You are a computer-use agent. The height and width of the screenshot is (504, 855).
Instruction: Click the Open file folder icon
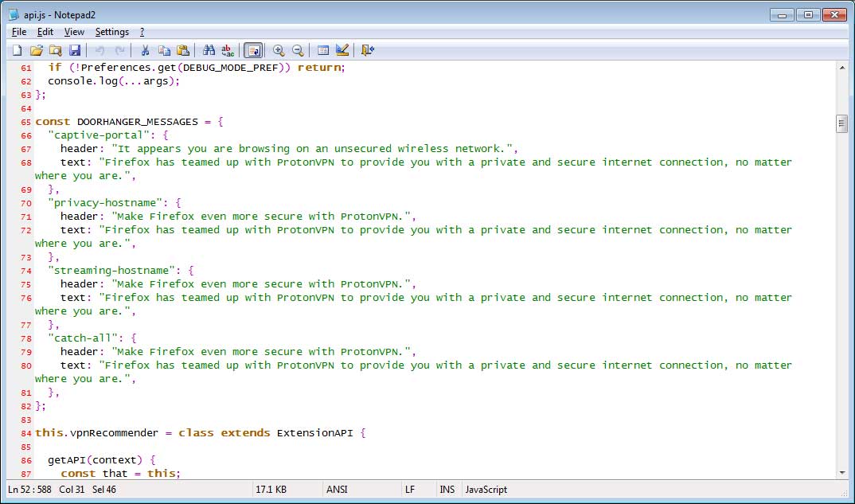pos(36,51)
